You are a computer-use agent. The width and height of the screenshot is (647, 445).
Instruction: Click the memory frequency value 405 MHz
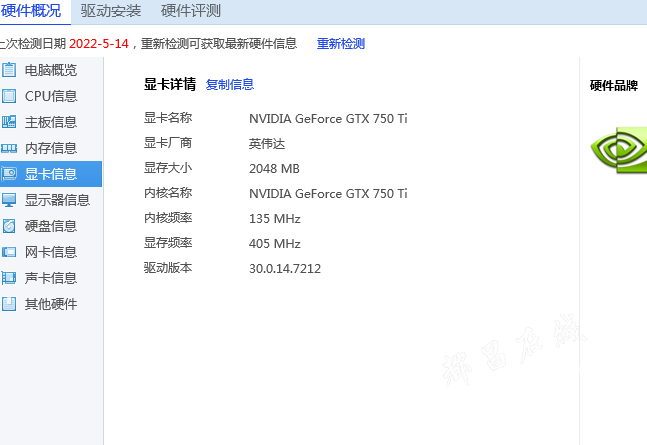point(275,244)
